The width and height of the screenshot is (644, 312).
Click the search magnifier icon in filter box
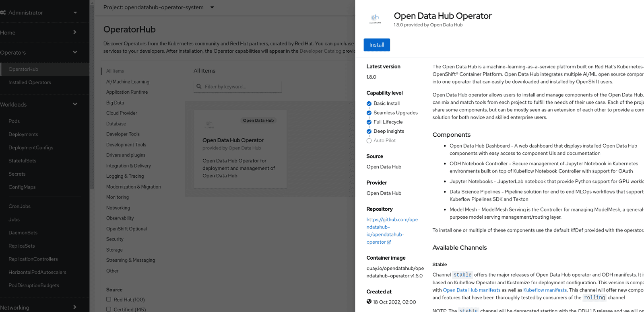coord(199,86)
